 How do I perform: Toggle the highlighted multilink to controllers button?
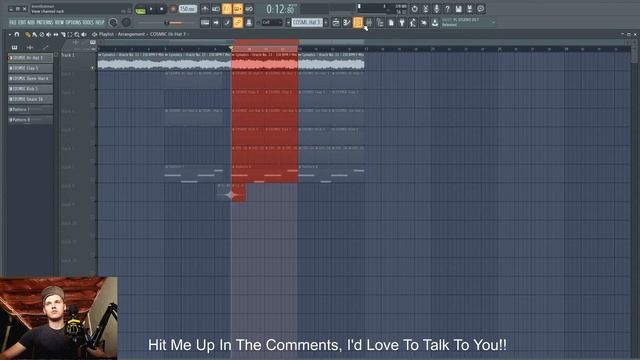click(x=238, y=22)
